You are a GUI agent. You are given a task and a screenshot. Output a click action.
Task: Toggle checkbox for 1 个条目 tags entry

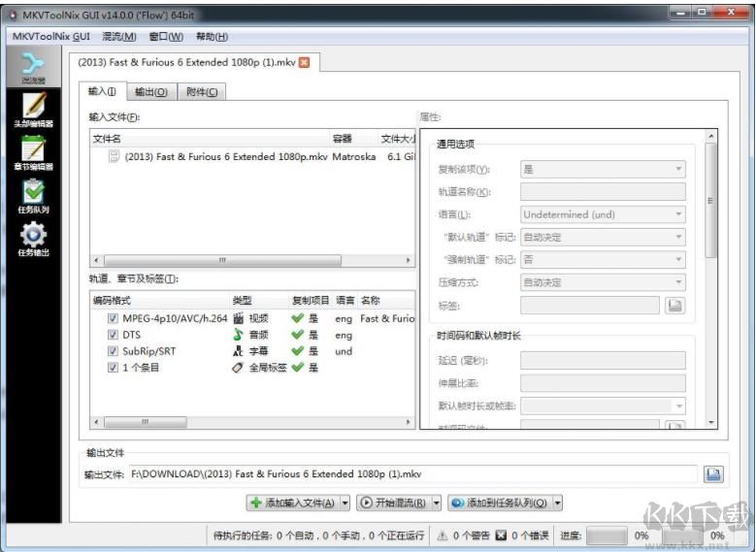(113, 368)
